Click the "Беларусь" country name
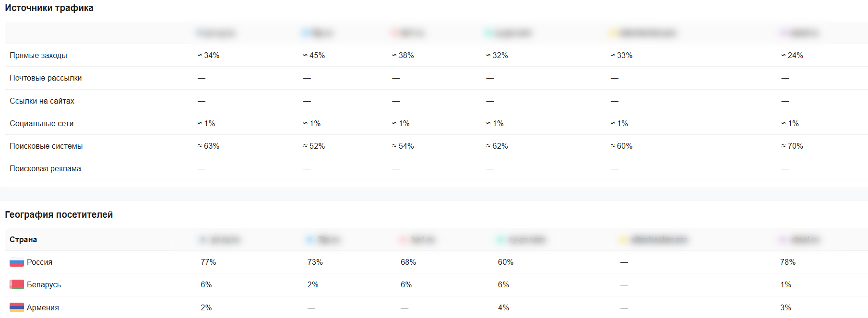The height and width of the screenshot is (318, 868). 44,285
